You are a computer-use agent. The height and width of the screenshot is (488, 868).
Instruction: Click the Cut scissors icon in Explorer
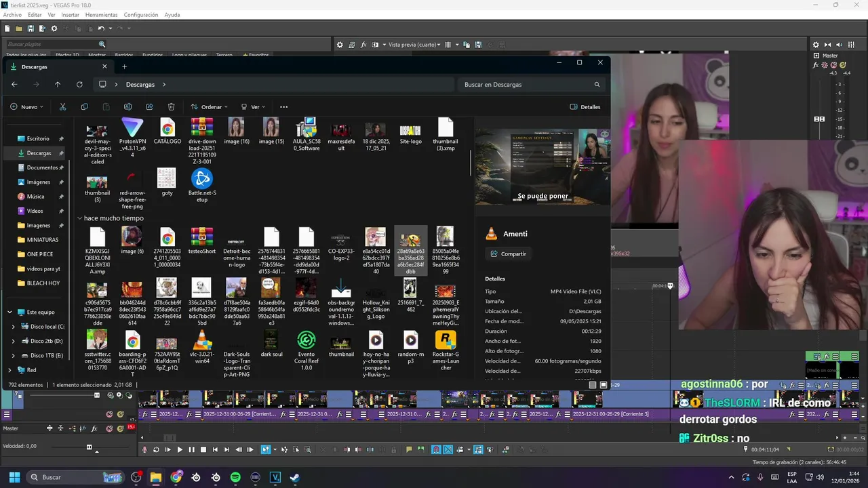[x=62, y=107]
